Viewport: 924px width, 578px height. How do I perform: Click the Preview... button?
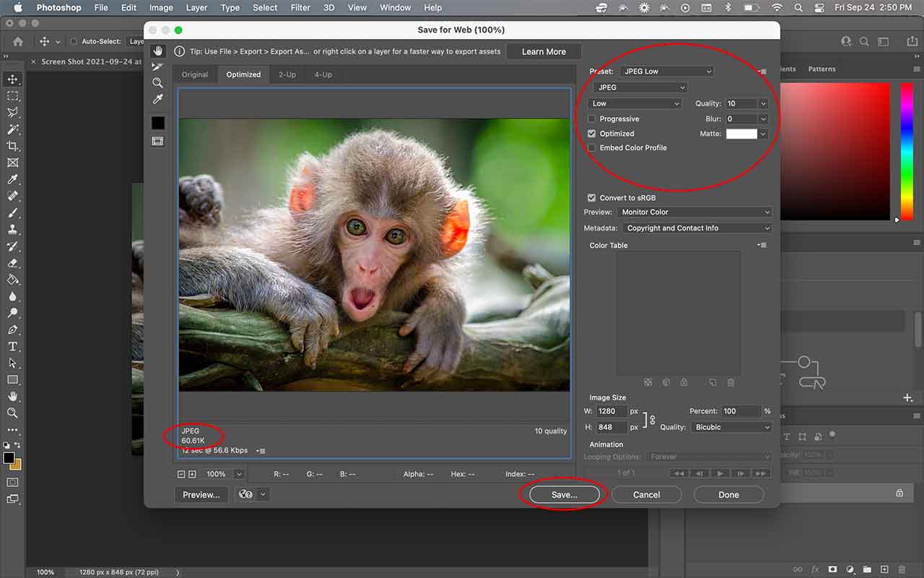(x=201, y=495)
